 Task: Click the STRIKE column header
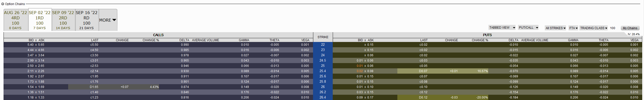pos(323,37)
